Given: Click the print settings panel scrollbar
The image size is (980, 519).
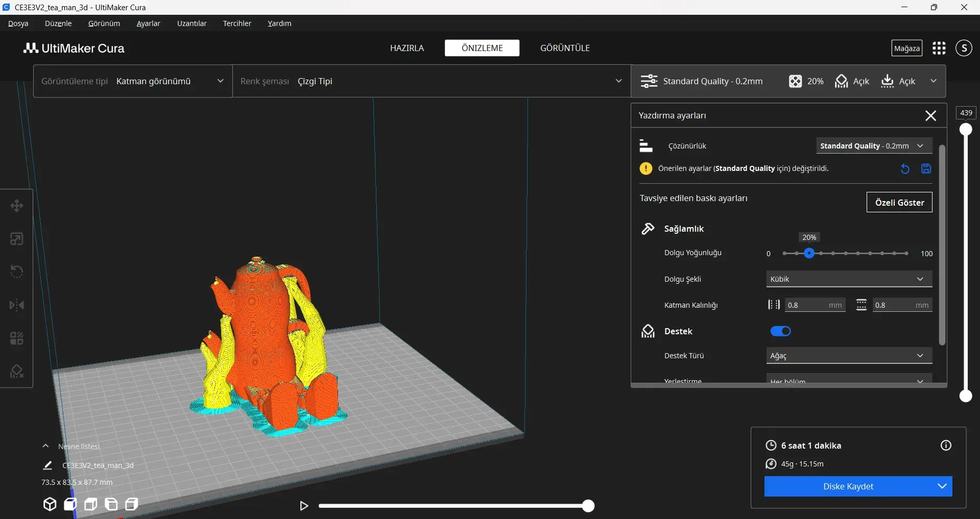Looking at the screenshot, I should coord(942,245).
